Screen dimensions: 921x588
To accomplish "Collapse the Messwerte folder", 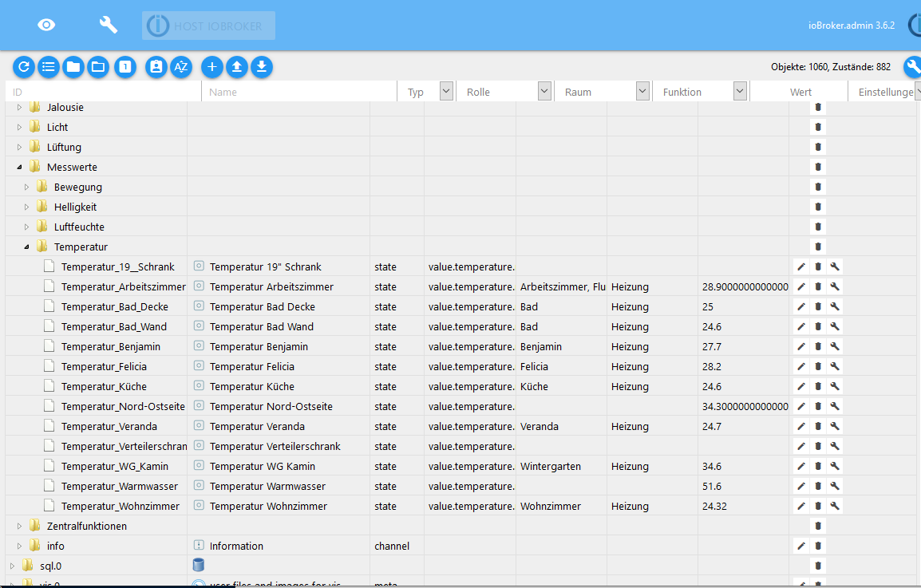I will point(19,168).
